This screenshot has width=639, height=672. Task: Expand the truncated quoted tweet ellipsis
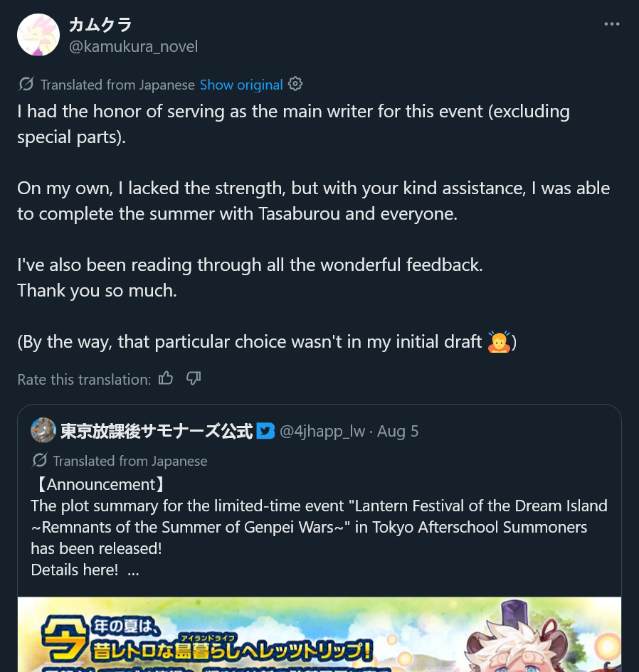133,570
